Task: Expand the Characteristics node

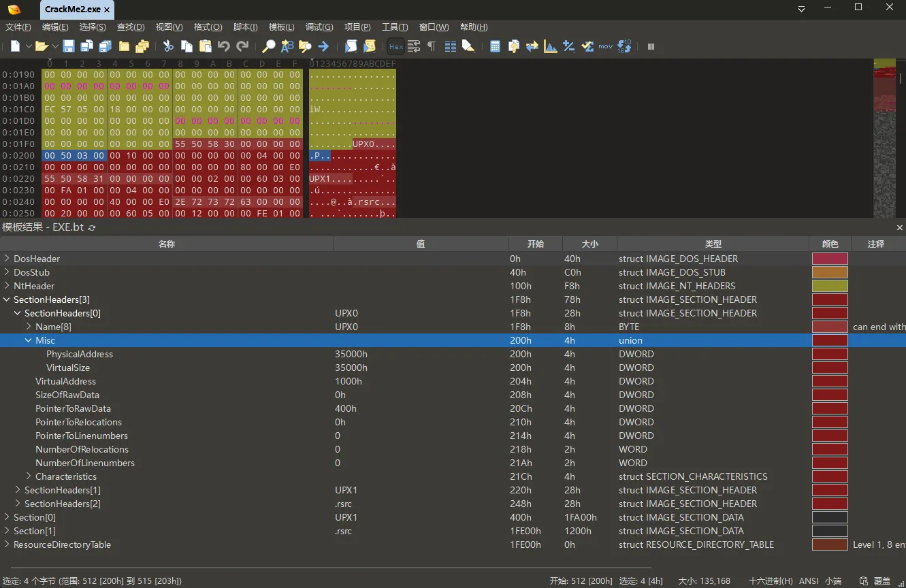Action: pyautogui.click(x=29, y=476)
